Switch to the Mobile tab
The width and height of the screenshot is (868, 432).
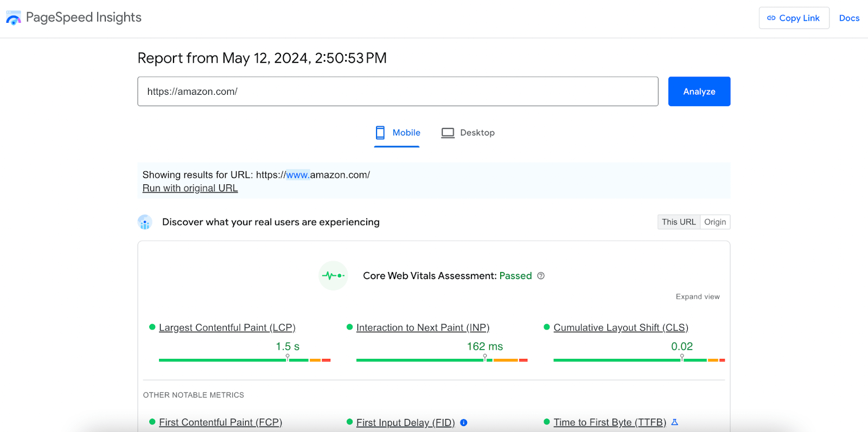pos(397,133)
